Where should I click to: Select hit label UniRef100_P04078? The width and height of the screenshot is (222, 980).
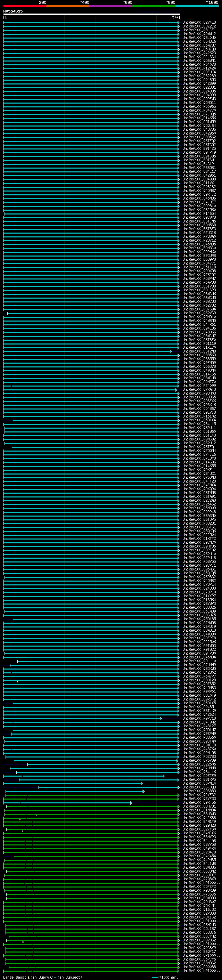pos(199,64)
